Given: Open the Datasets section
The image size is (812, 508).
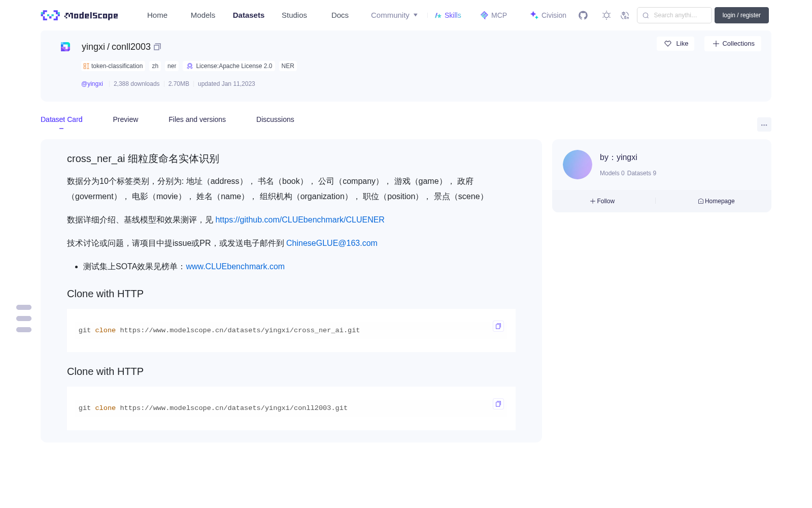Looking at the screenshot, I should click(x=249, y=15).
